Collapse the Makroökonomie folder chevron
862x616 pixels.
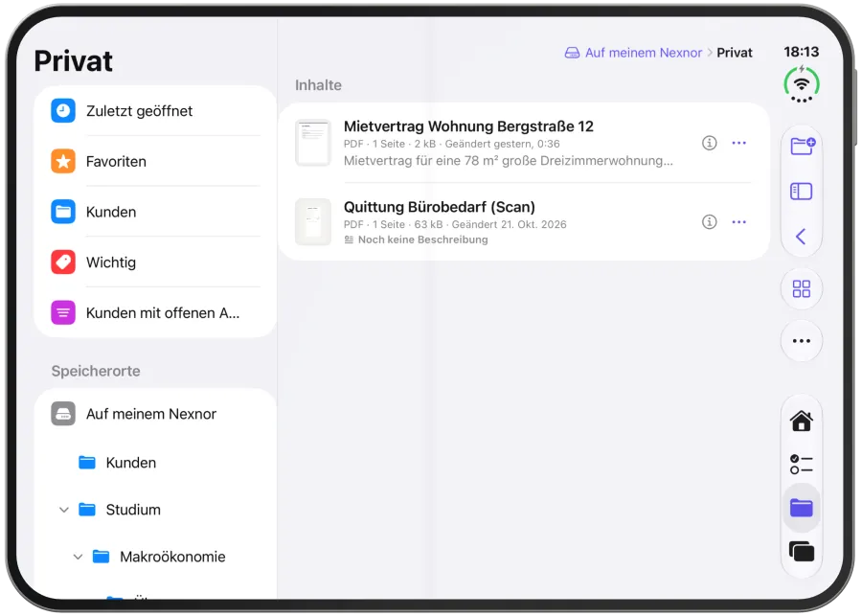(79, 558)
